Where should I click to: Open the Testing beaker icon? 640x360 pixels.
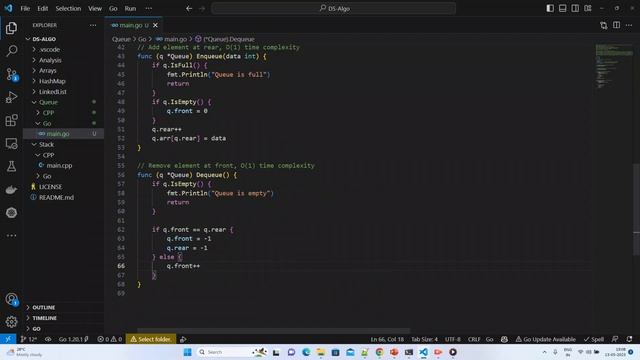coord(11,166)
